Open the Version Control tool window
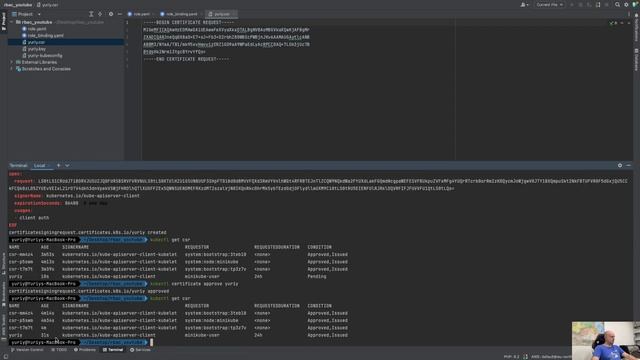Viewport: 640px width, 360px height. click(27, 350)
